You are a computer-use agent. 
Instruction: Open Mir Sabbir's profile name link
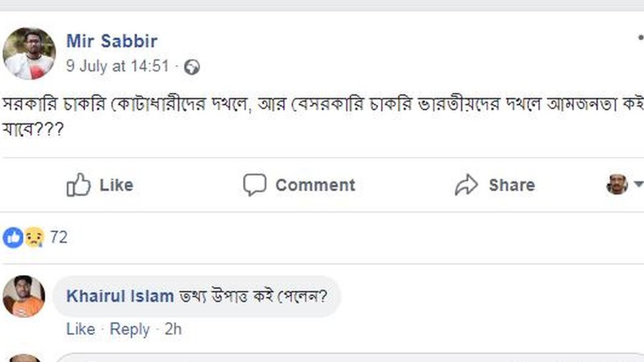click(x=112, y=41)
